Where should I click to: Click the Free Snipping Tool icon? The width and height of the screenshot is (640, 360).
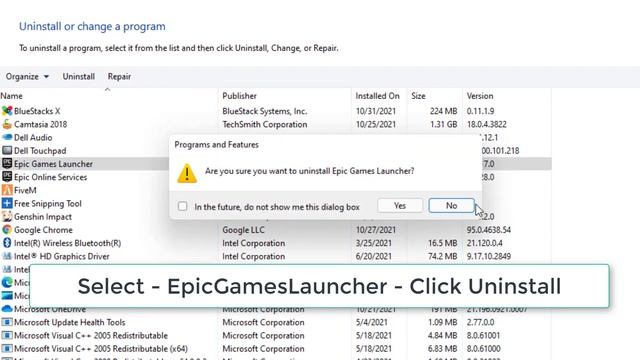point(7,203)
